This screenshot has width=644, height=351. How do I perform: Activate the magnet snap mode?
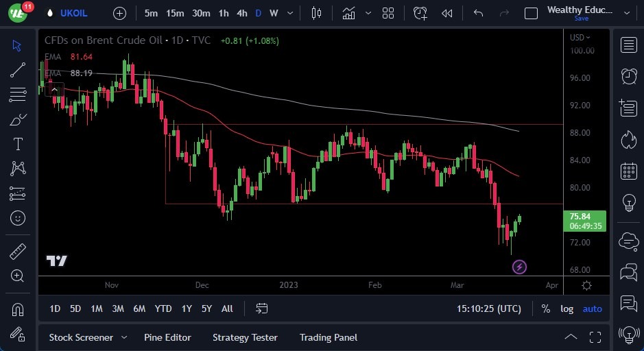click(x=18, y=309)
